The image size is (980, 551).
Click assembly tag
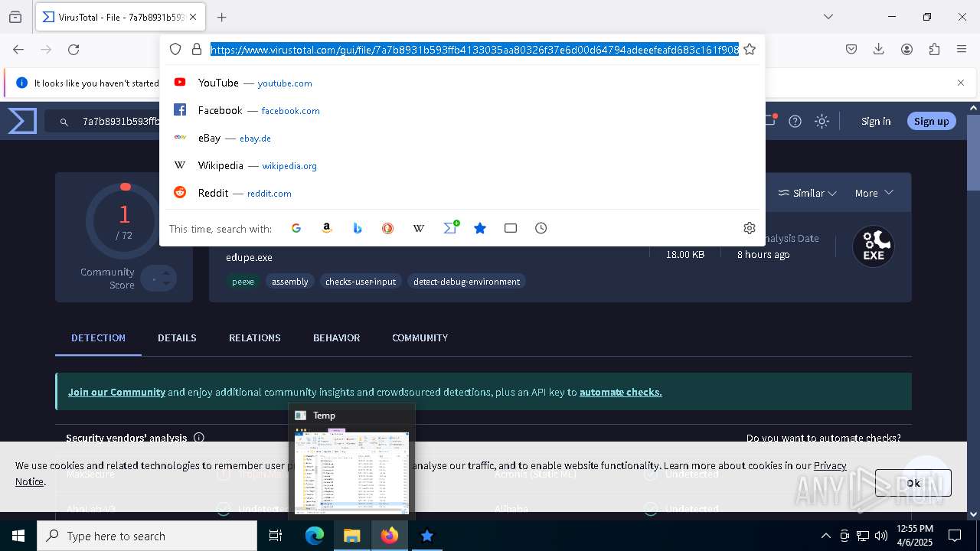pyautogui.click(x=290, y=282)
